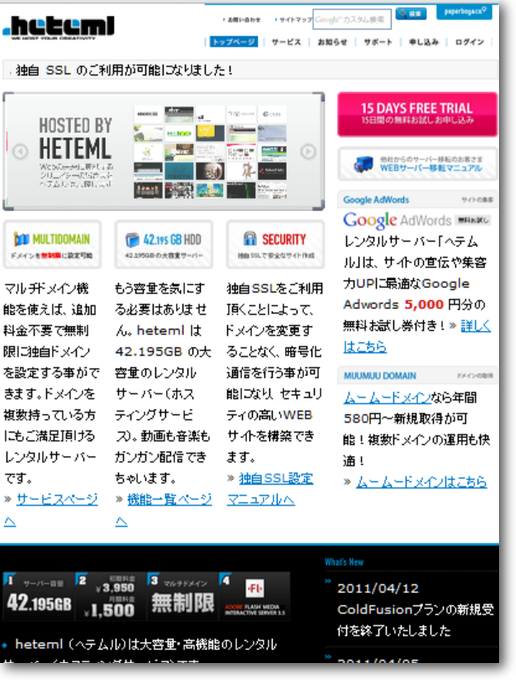Click the heteml logo
The width and height of the screenshot is (516, 680).
tap(59, 28)
